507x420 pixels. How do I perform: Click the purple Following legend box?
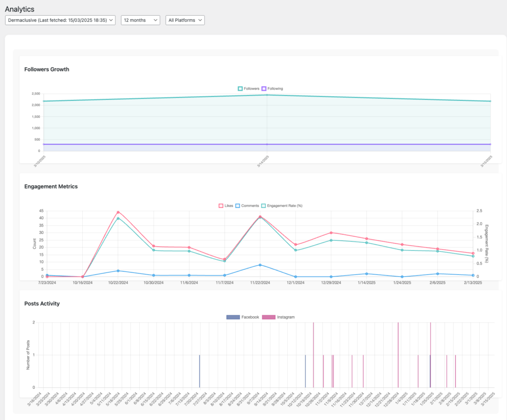264,89
